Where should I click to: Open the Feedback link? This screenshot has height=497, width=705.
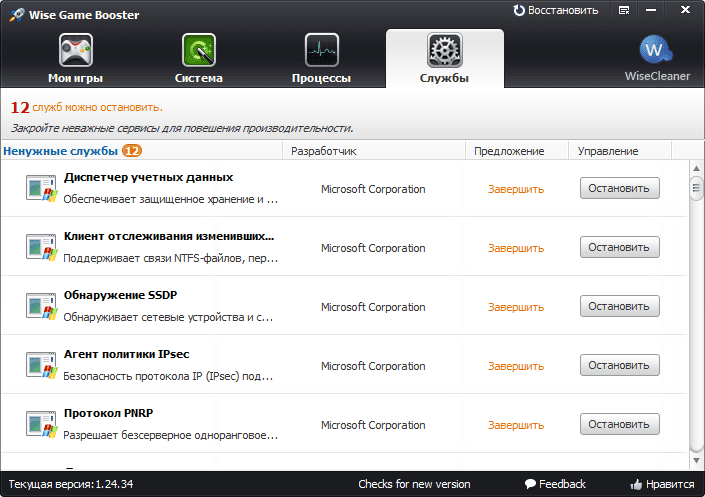point(555,485)
